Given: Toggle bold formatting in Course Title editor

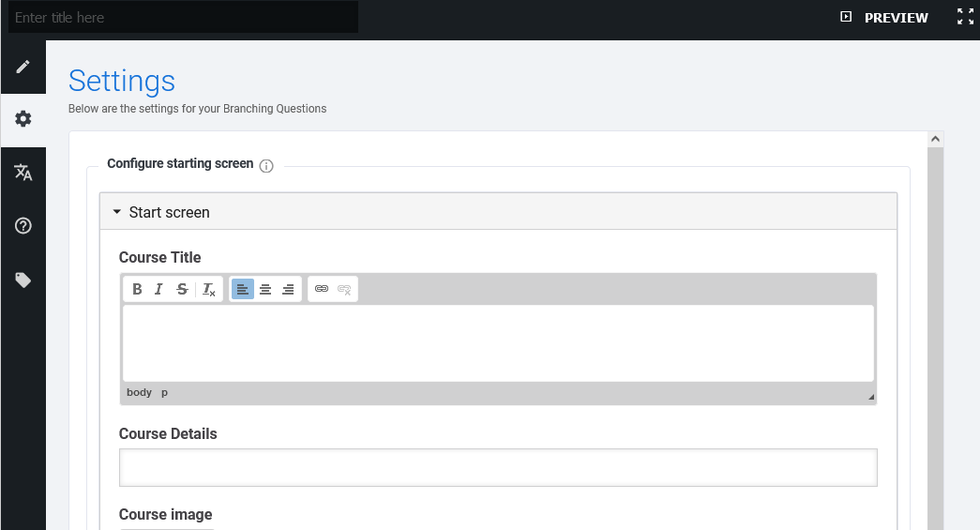Looking at the screenshot, I should 137,289.
